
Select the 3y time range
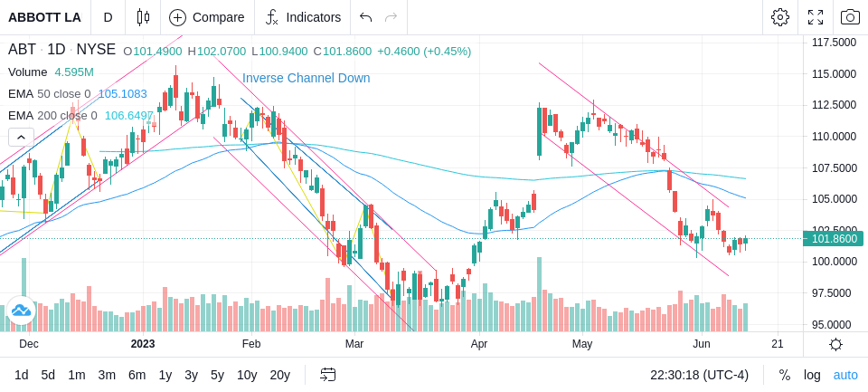coord(191,376)
